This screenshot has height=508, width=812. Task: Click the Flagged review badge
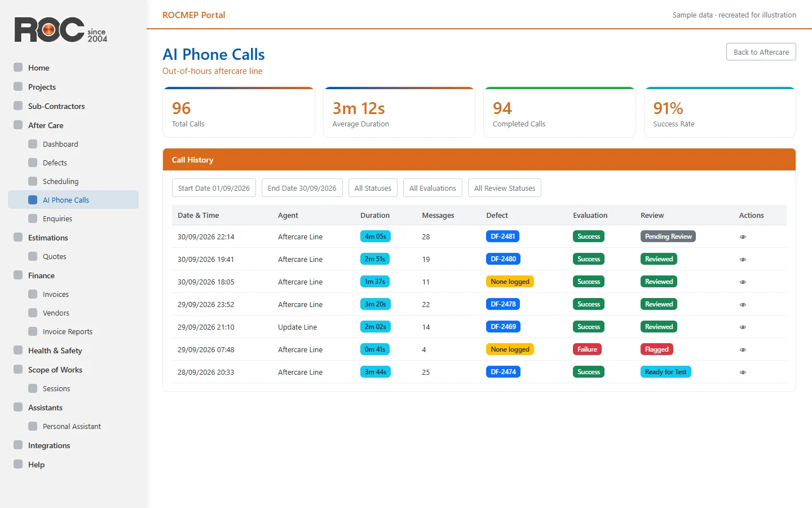coord(657,349)
